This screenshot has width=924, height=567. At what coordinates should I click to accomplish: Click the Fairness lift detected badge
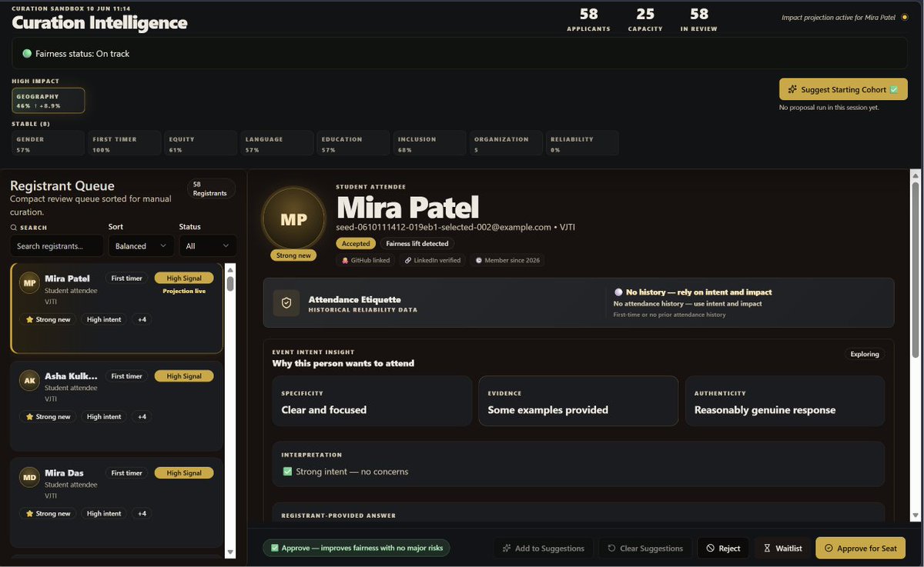pyautogui.click(x=417, y=243)
